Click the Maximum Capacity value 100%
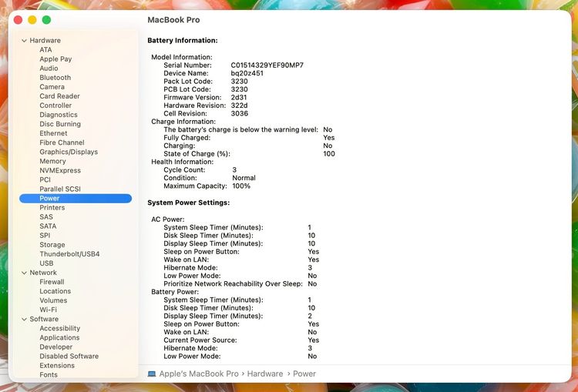Image resolution: width=578 pixels, height=392 pixels. 241,186
